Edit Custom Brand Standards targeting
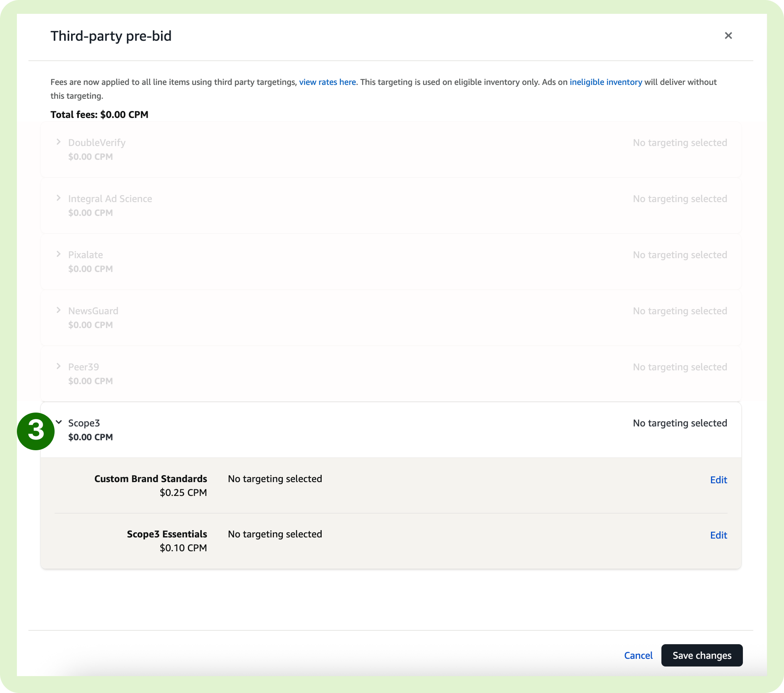784x693 pixels. pos(718,480)
